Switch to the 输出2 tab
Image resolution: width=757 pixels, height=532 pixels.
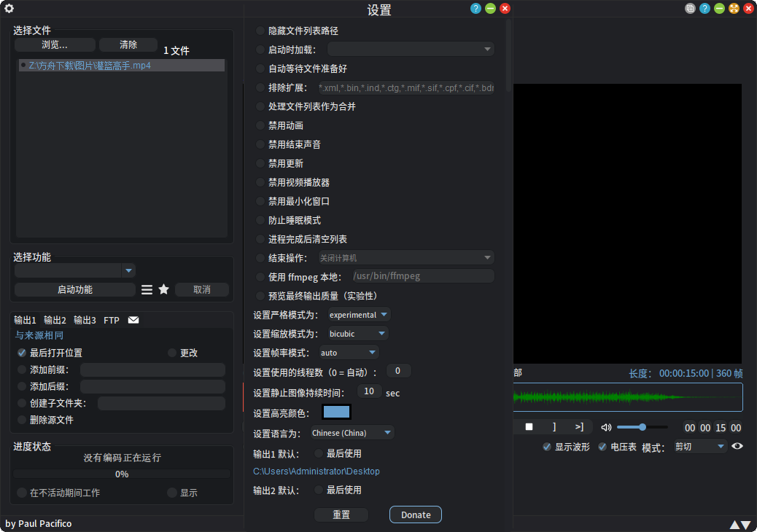click(x=55, y=319)
